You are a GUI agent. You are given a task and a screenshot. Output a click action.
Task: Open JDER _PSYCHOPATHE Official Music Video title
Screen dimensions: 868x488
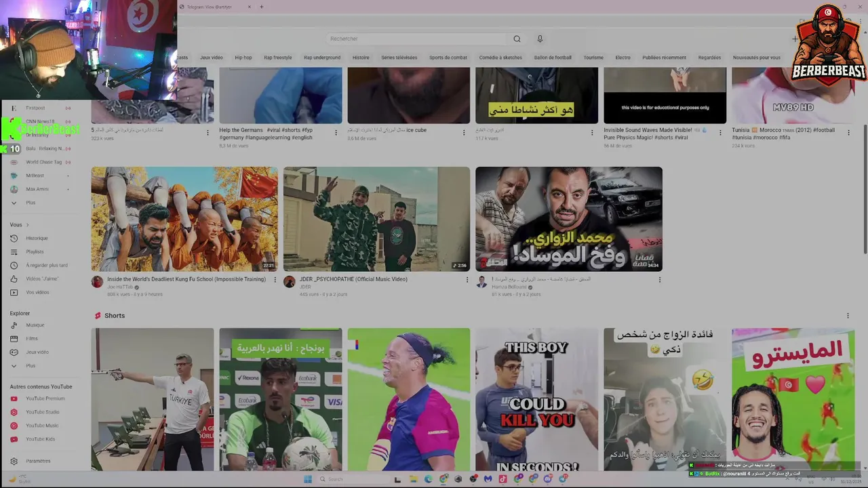353,279
